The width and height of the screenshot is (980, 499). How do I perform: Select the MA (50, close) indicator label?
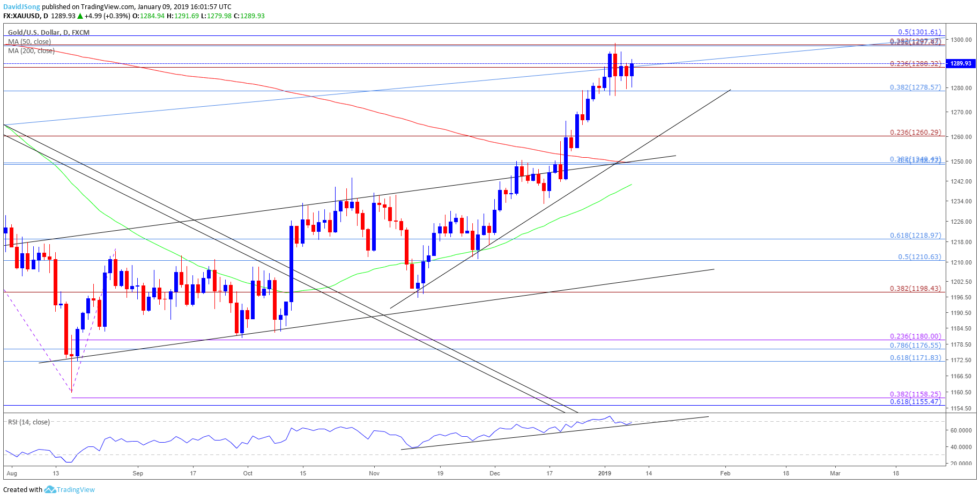(x=29, y=41)
